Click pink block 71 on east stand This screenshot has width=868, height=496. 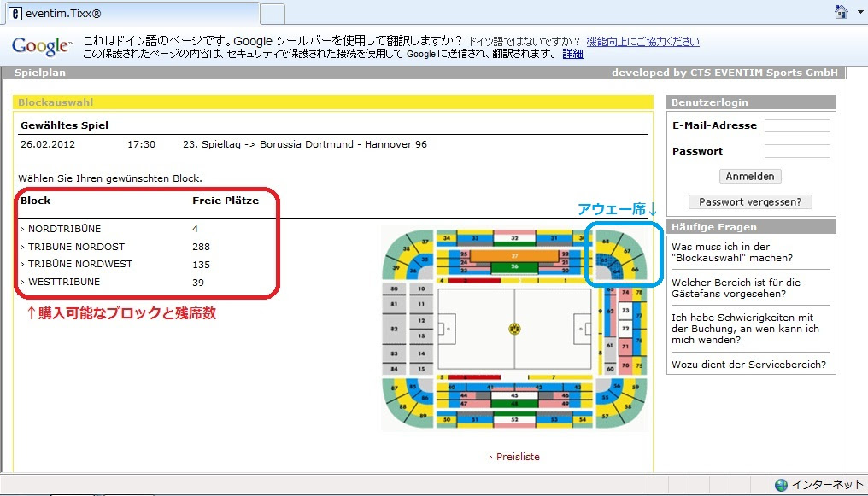[625, 347]
